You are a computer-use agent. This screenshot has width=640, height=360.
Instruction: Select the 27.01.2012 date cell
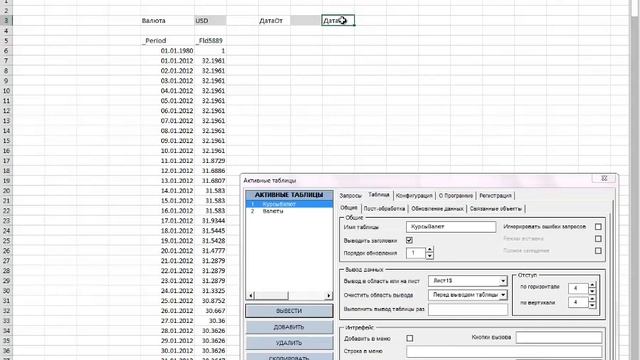167,321
